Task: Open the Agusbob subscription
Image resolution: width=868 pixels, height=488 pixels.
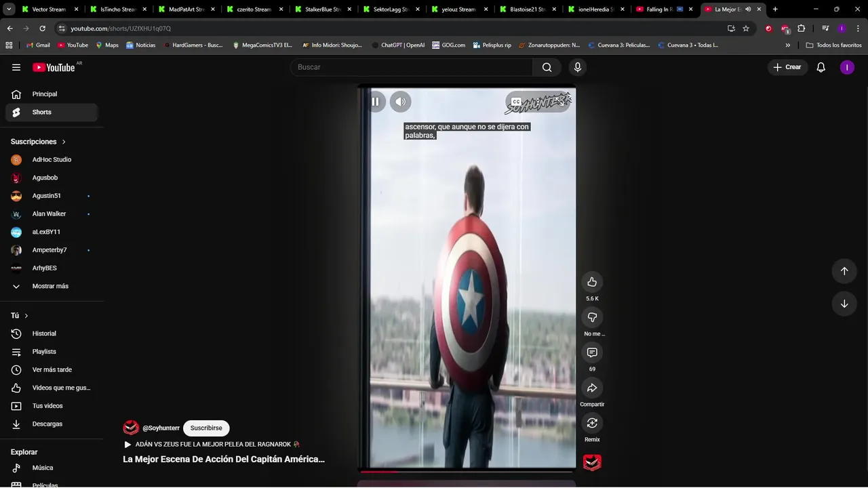Action: [x=52, y=178]
